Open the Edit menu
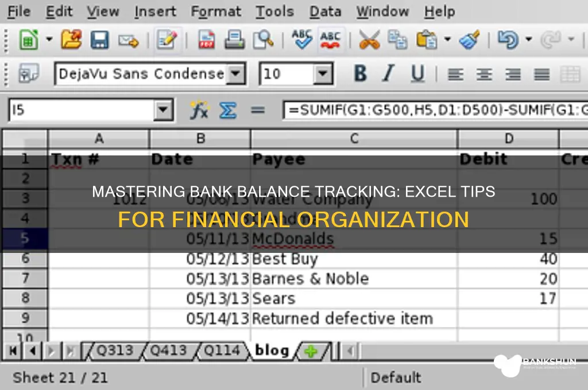Viewport: 588px width, 390px height. [x=59, y=11]
